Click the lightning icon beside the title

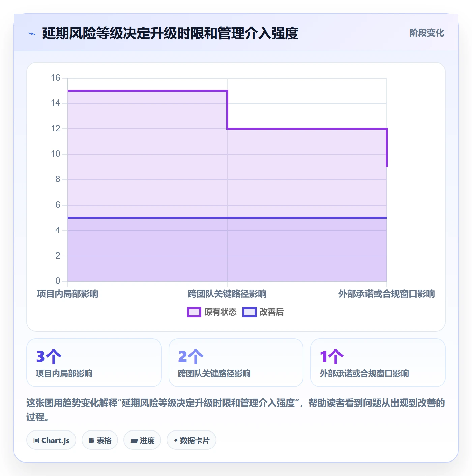click(x=32, y=34)
